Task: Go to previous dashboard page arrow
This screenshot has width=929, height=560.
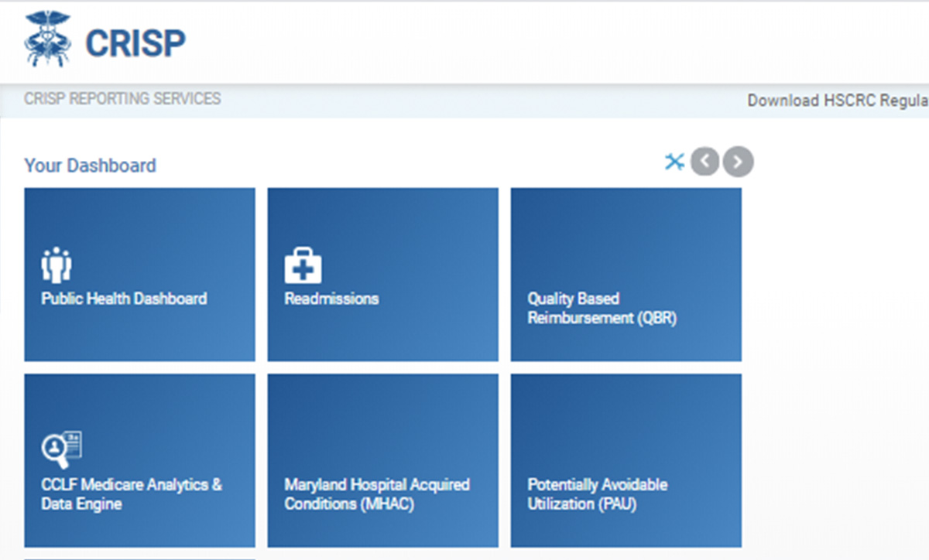Action: pos(704,162)
